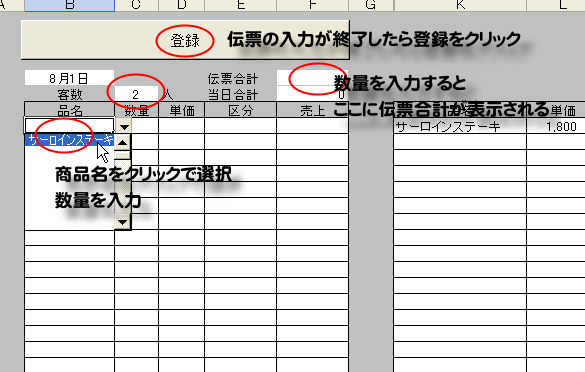Click the 区分 table header cell
This screenshot has height=372, width=585.
[240, 110]
